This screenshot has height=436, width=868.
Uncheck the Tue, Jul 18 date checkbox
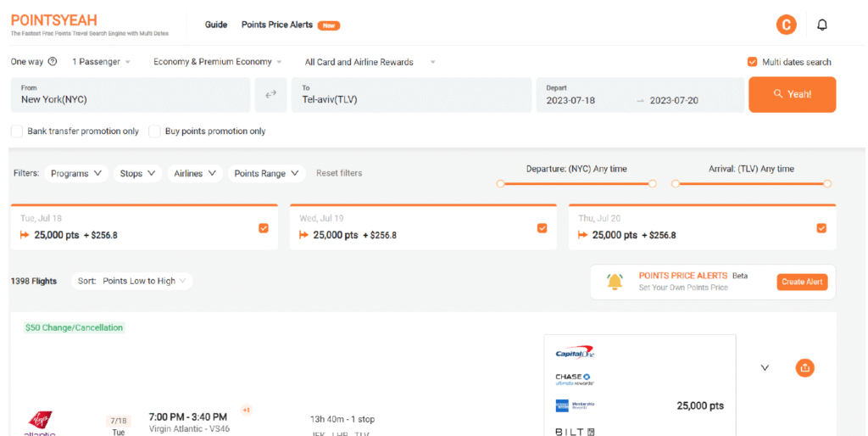point(264,228)
